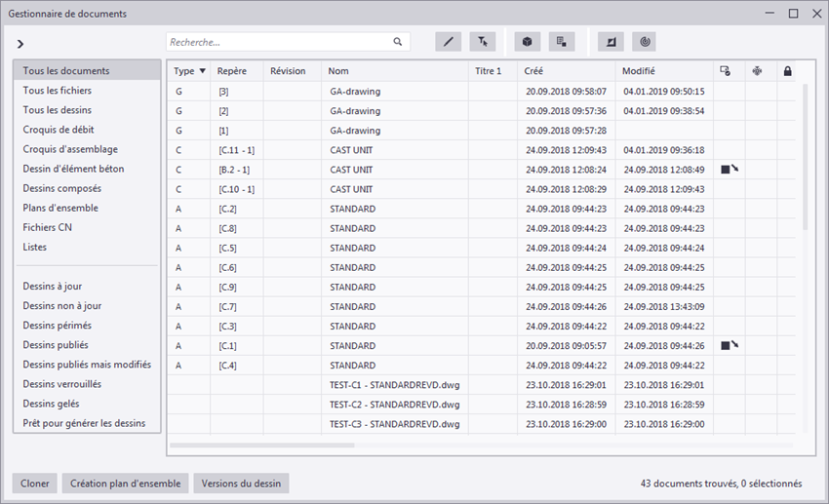Viewport: 829px width, 504px height.
Task: Click Création plan d'ensemble button
Action: click(125, 484)
